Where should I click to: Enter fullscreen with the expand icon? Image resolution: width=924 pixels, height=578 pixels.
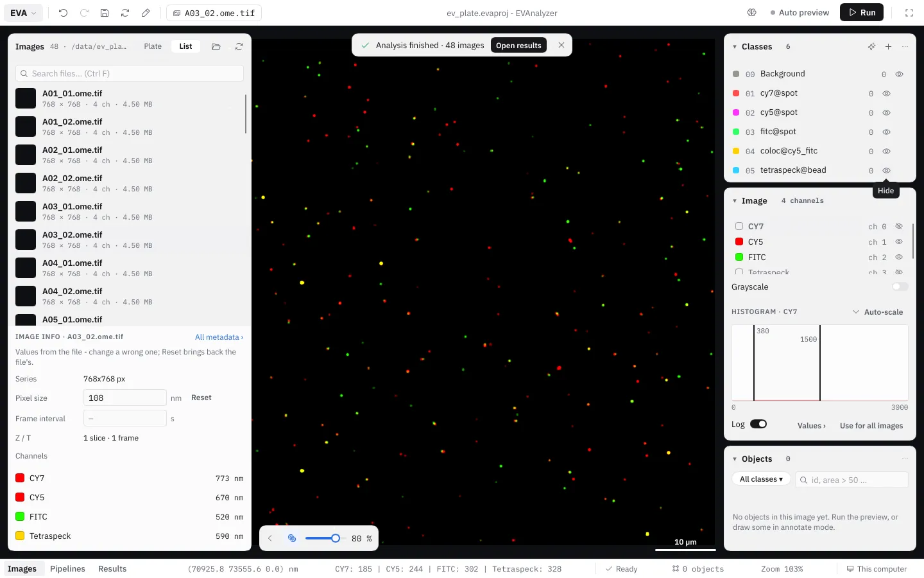(x=909, y=13)
